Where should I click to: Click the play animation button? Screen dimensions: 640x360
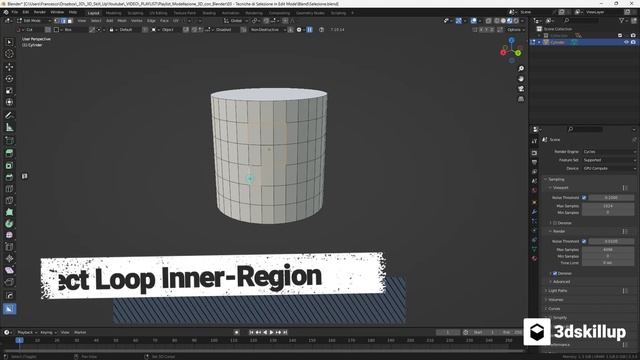[x=271, y=332]
